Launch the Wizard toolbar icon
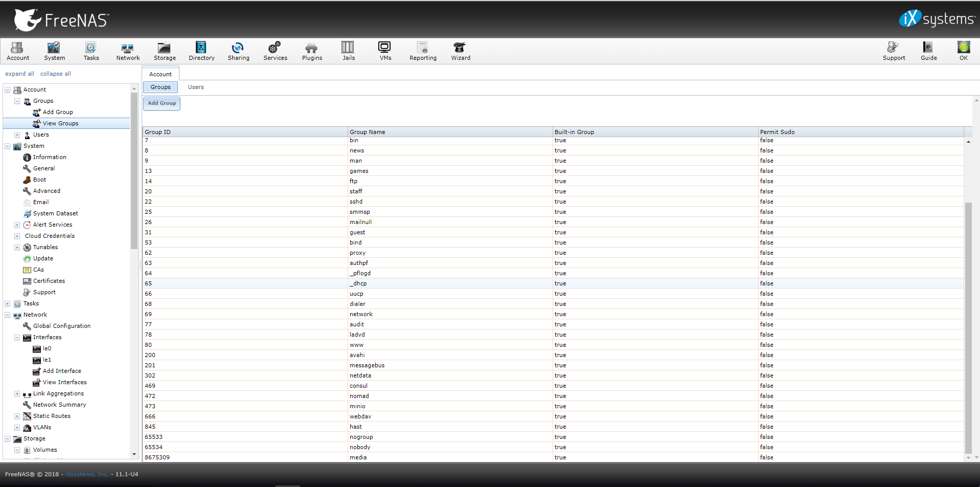The width and height of the screenshot is (980, 487). pos(460,51)
